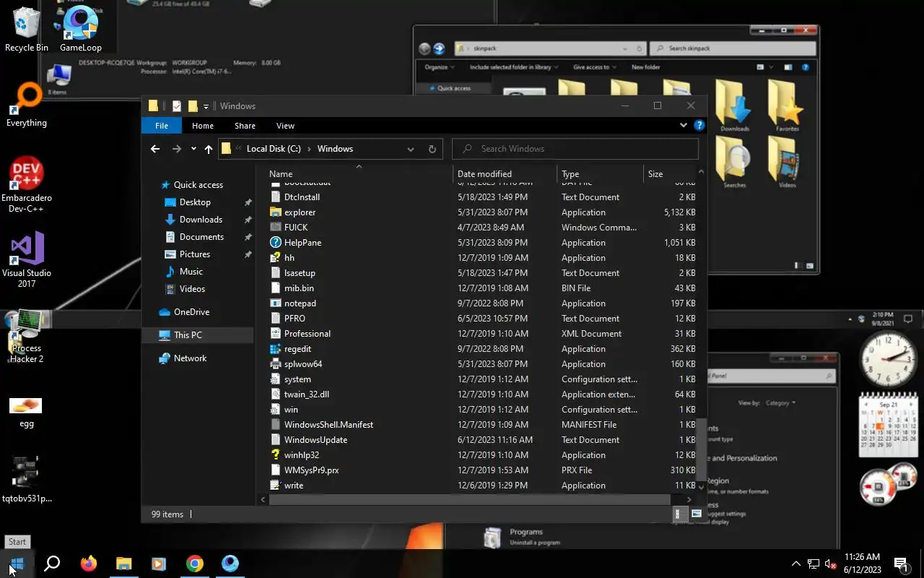924x578 pixels.
Task: Click the volume speaker tray icon
Action: click(830, 564)
